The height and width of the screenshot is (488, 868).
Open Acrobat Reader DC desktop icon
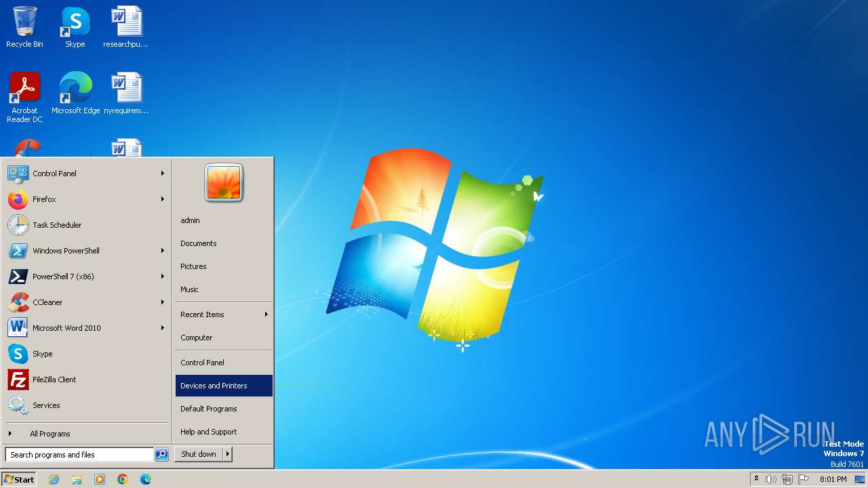click(24, 97)
